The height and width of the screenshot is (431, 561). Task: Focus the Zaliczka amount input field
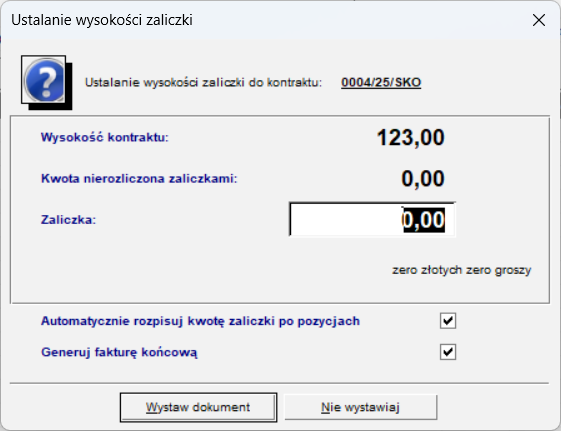click(372, 219)
